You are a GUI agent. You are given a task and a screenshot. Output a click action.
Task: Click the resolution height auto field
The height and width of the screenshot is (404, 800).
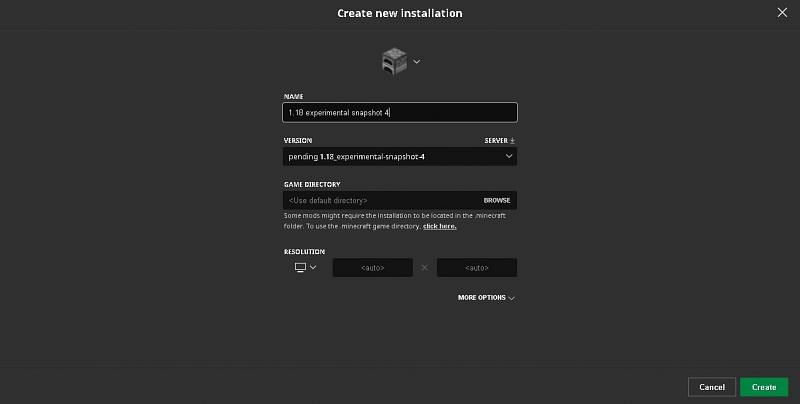477,268
